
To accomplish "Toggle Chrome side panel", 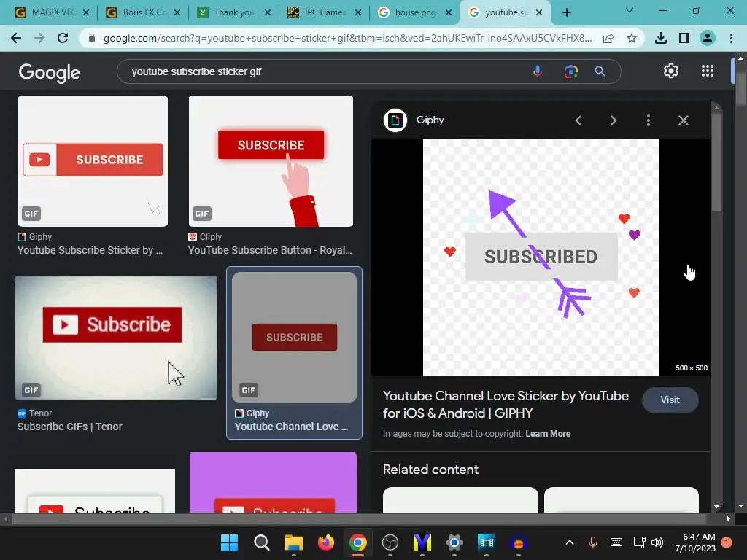I will pos(684,38).
